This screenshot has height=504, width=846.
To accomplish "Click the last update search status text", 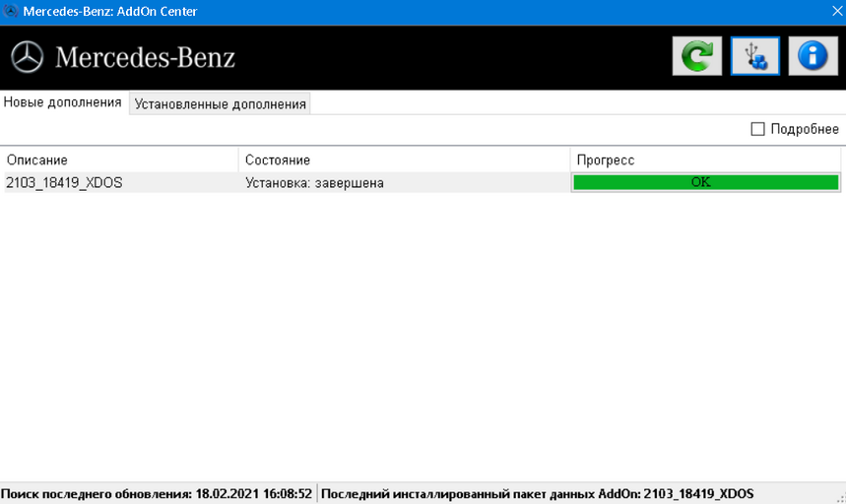I will [157, 494].
